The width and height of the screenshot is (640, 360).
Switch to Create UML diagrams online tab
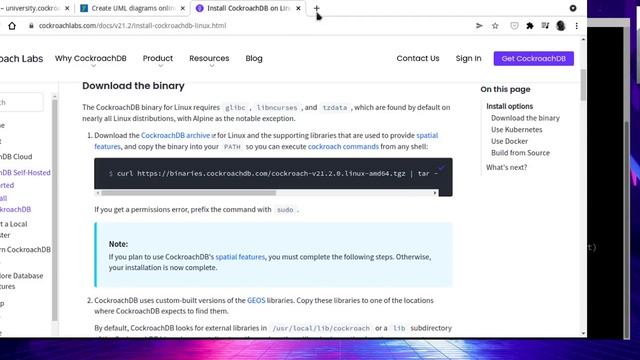tap(132, 8)
